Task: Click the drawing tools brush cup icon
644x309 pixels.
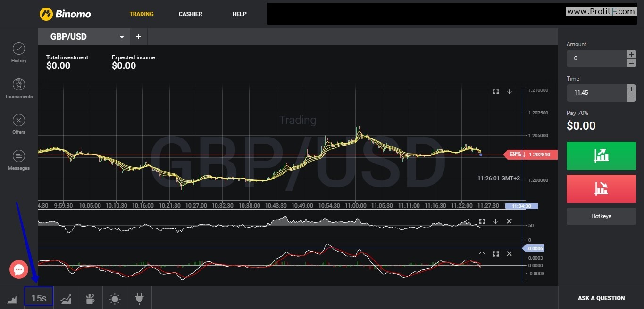Action: click(x=90, y=298)
